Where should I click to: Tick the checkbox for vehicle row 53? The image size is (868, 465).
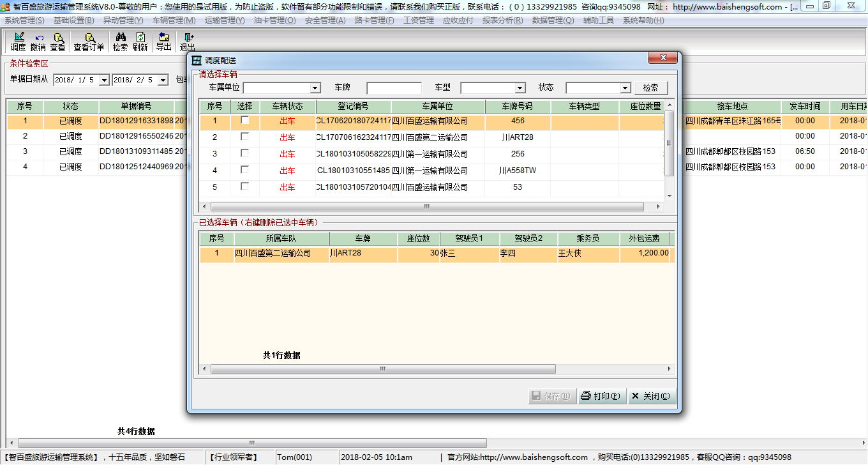[x=244, y=187]
